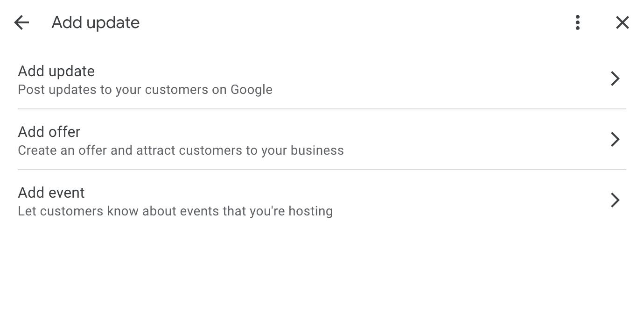
Task: Choose the "Add offer" list item label
Action: [x=49, y=132]
